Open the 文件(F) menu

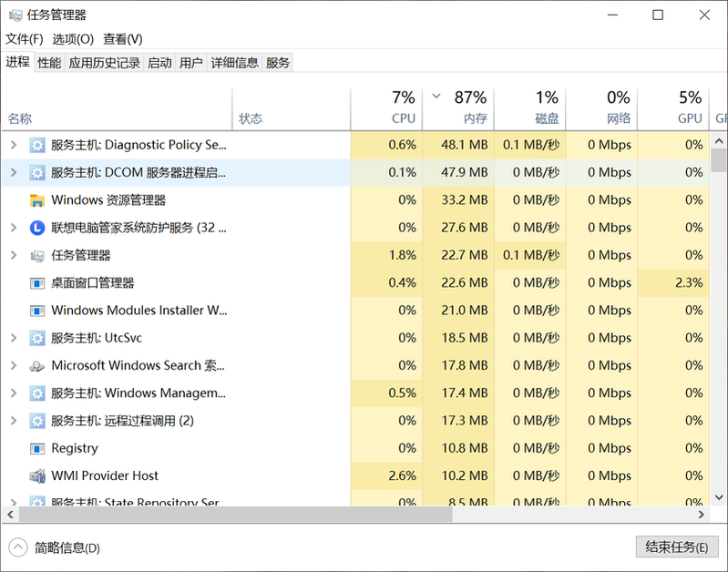pyautogui.click(x=24, y=39)
